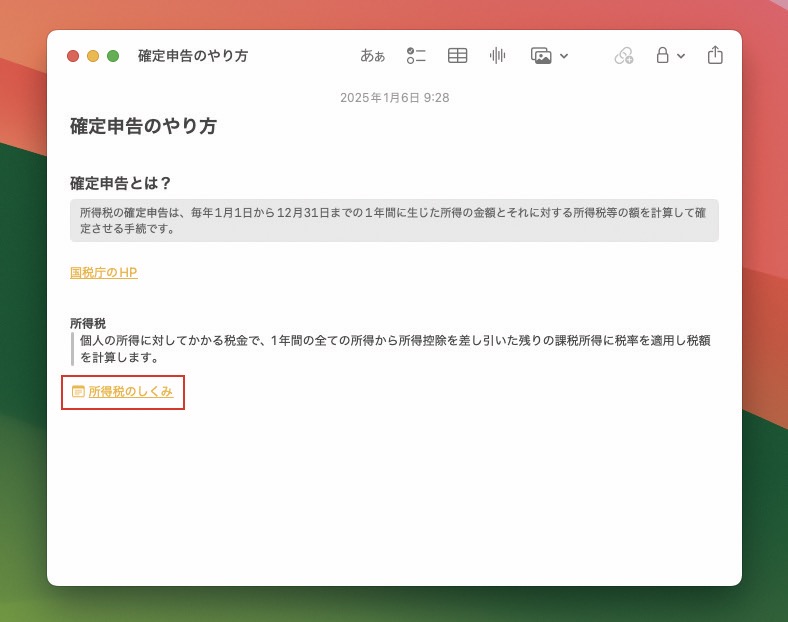Click the date stamp 2025年1月6日 9:28

[x=395, y=97]
